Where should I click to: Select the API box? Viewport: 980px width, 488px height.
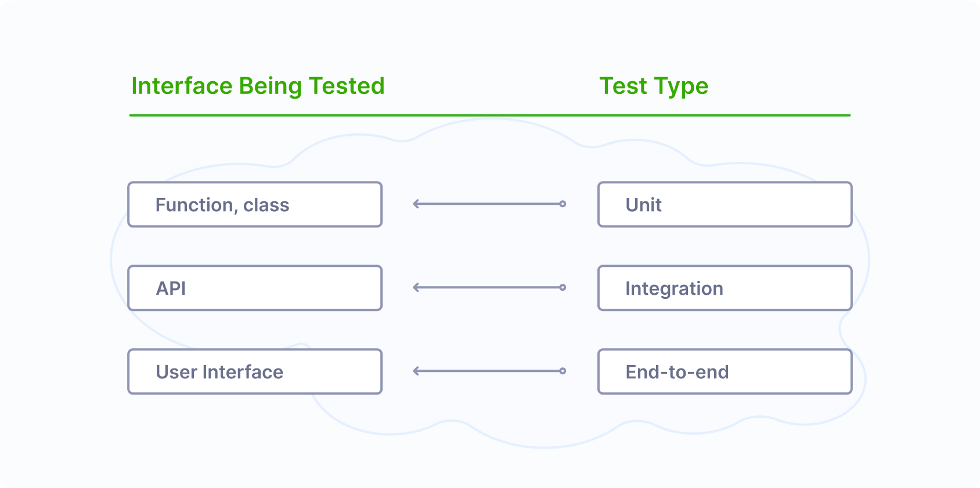point(255,288)
